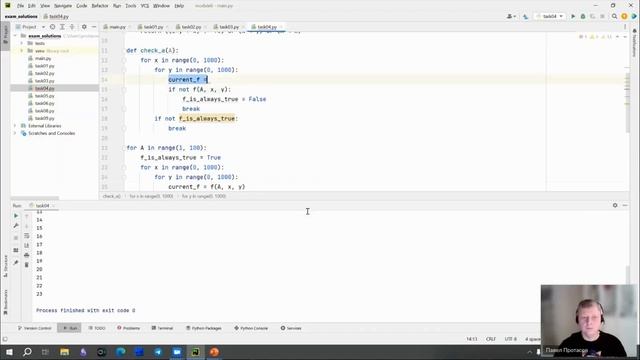The height and width of the screenshot is (360, 640).
Task: Open Microsoft Edge from taskbar
Action: click(x=120, y=352)
